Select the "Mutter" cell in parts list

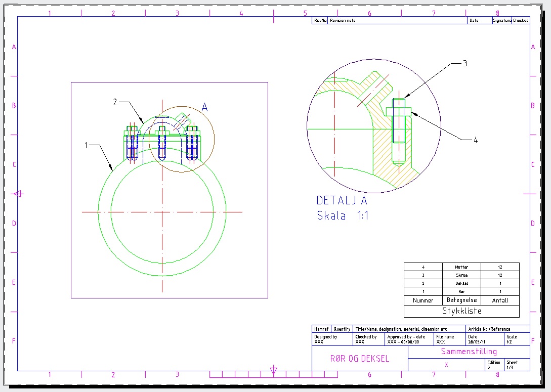tap(462, 267)
